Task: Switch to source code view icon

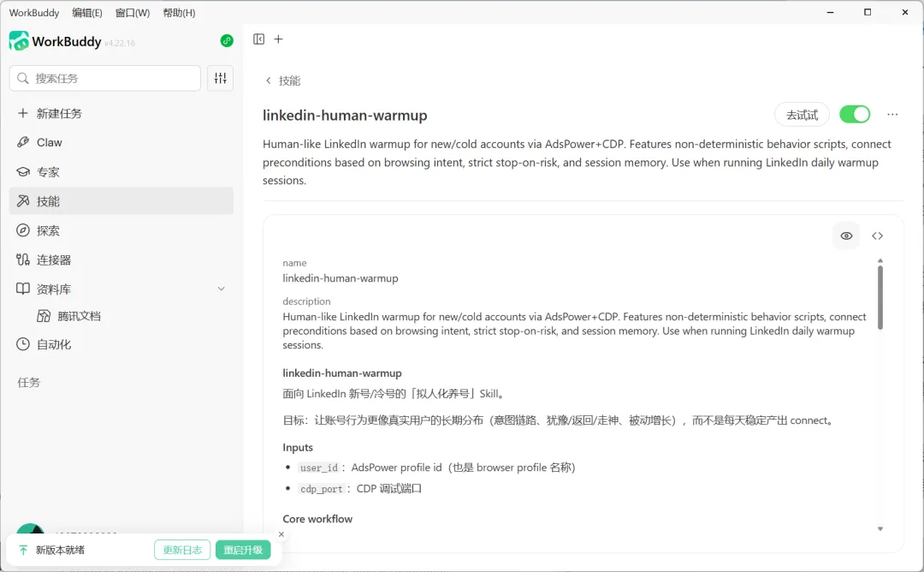Action: coord(878,235)
